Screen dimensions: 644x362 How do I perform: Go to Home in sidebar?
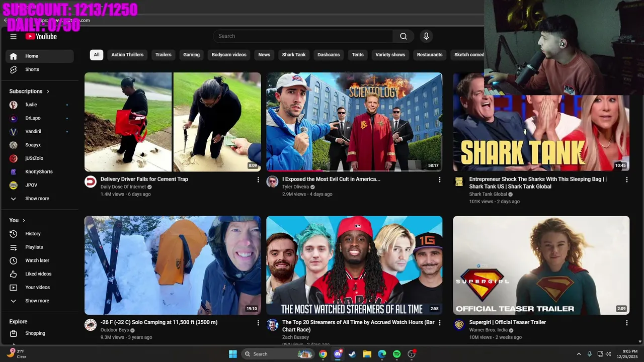click(40, 56)
